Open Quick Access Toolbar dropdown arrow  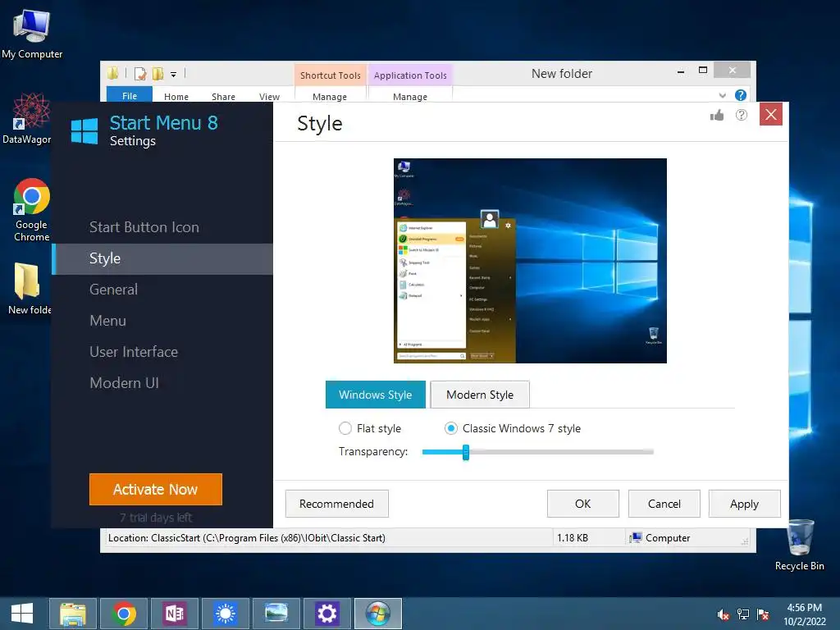click(x=174, y=75)
